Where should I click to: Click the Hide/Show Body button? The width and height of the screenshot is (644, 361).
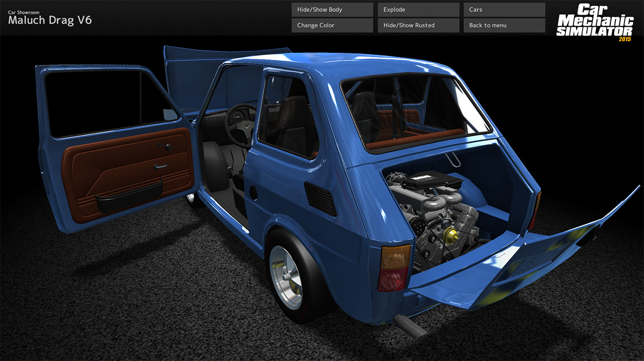[x=332, y=9]
